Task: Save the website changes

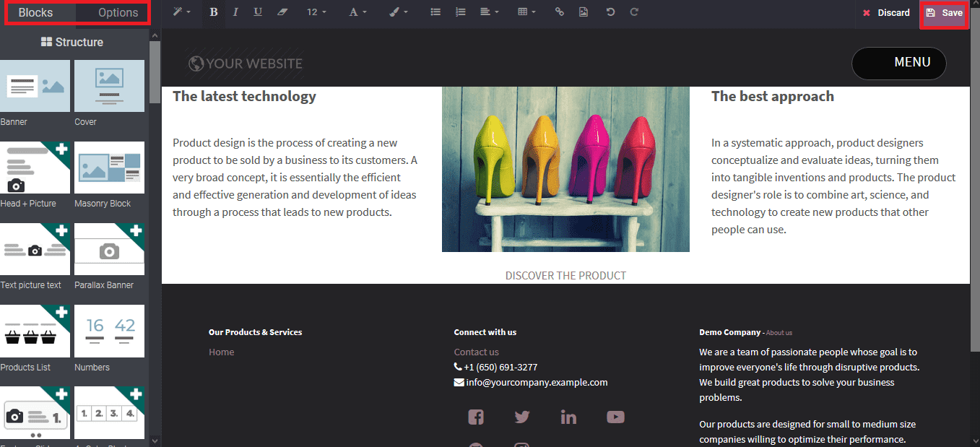Action: coord(945,13)
